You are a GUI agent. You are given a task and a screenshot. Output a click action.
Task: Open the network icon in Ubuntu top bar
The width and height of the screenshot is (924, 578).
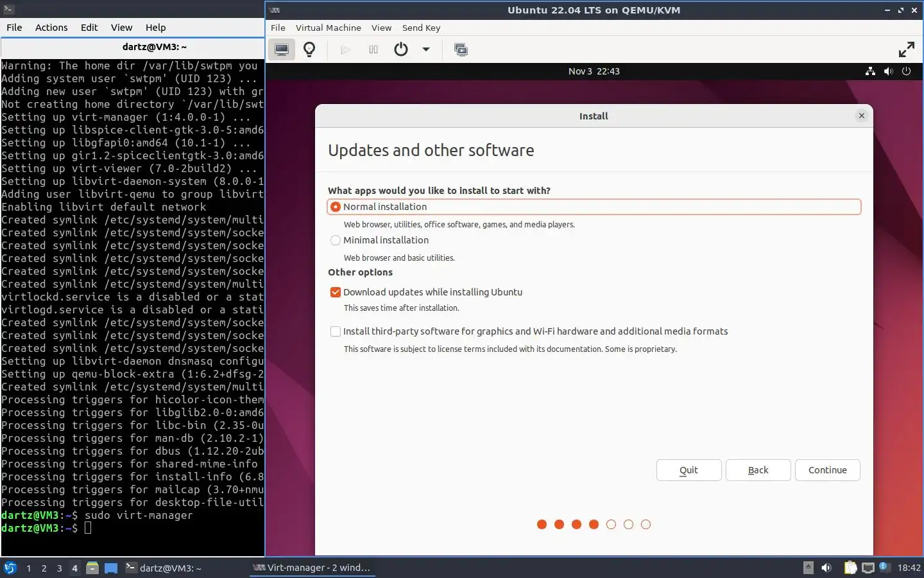(x=870, y=71)
